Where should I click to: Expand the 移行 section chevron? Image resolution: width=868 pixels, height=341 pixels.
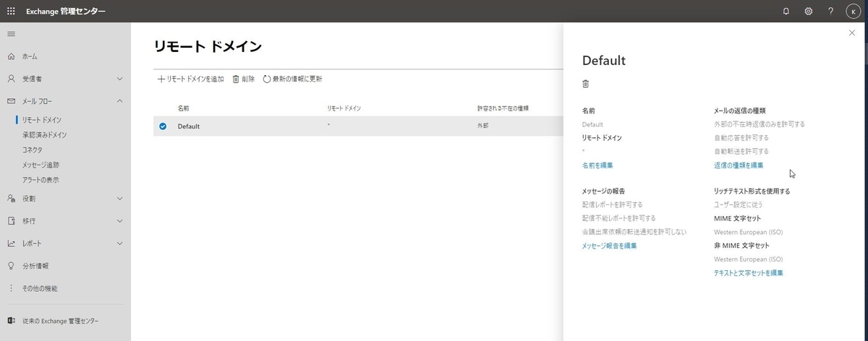pyautogui.click(x=119, y=220)
